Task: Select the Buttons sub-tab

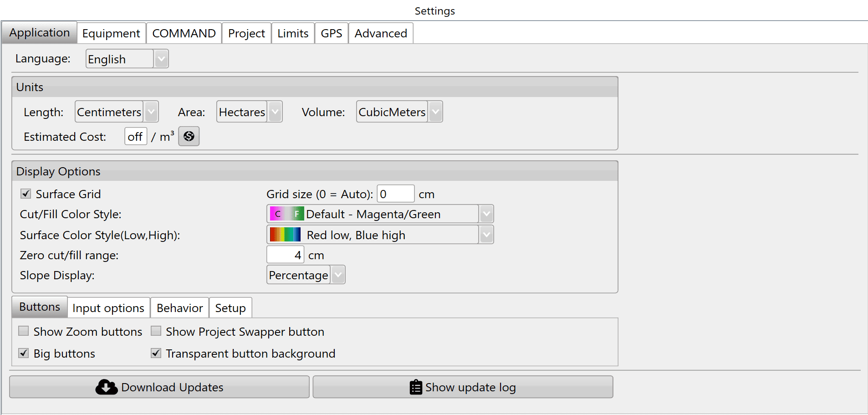Action: tap(40, 307)
